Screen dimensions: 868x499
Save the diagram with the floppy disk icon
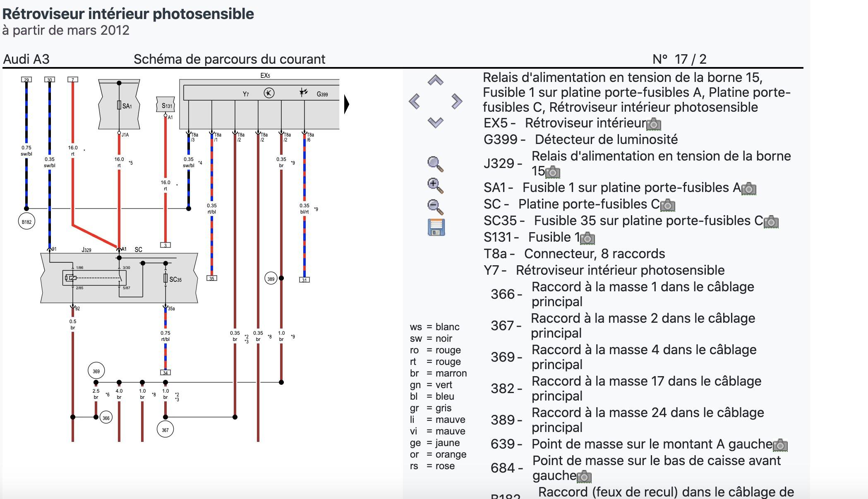[x=436, y=227]
